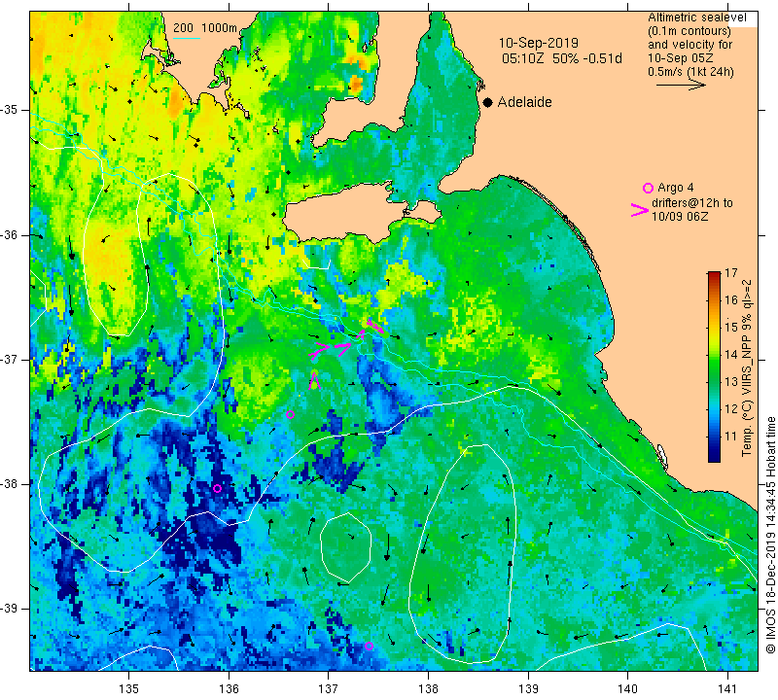
Task: Click the '139' longitude axis label
Action: pos(528,689)
